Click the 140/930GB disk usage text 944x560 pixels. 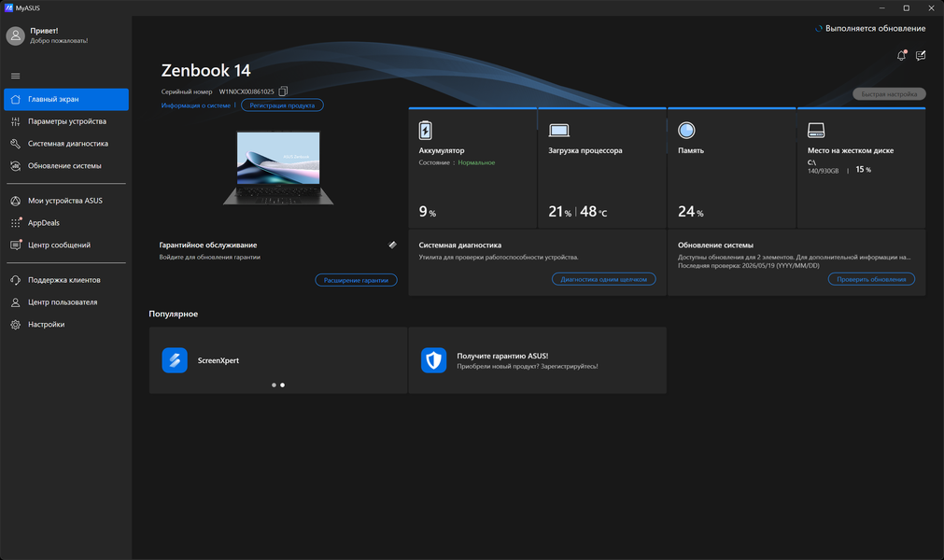[x=823, y=171]
